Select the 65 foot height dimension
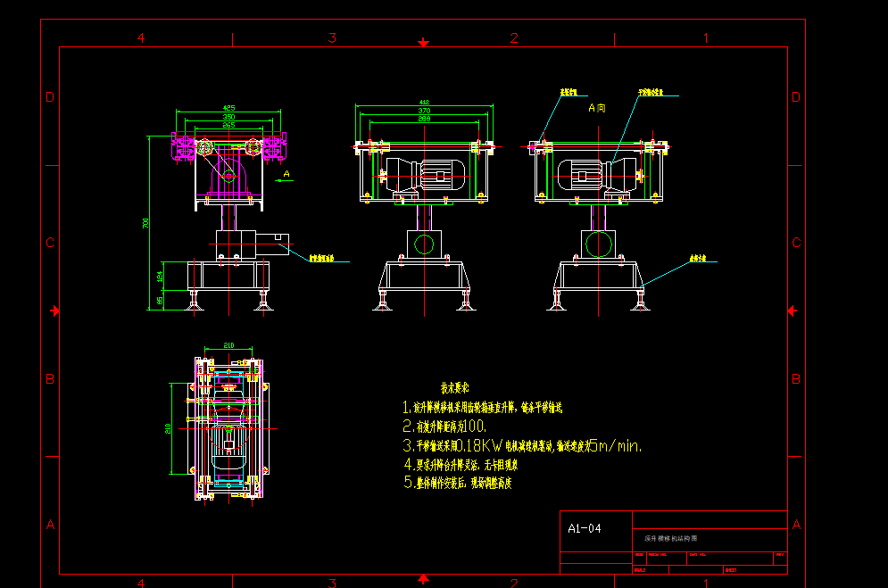888x588 pixels. pos(160,301)
